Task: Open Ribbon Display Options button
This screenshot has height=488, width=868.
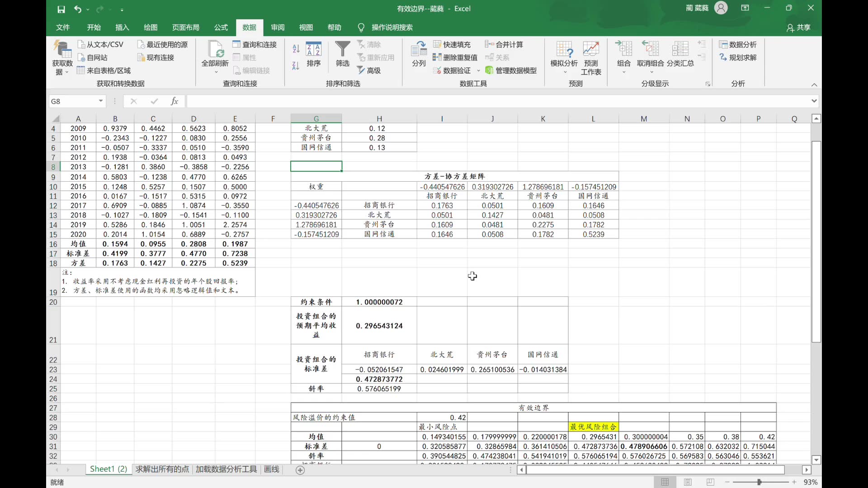Action: (x=745, y=8)
